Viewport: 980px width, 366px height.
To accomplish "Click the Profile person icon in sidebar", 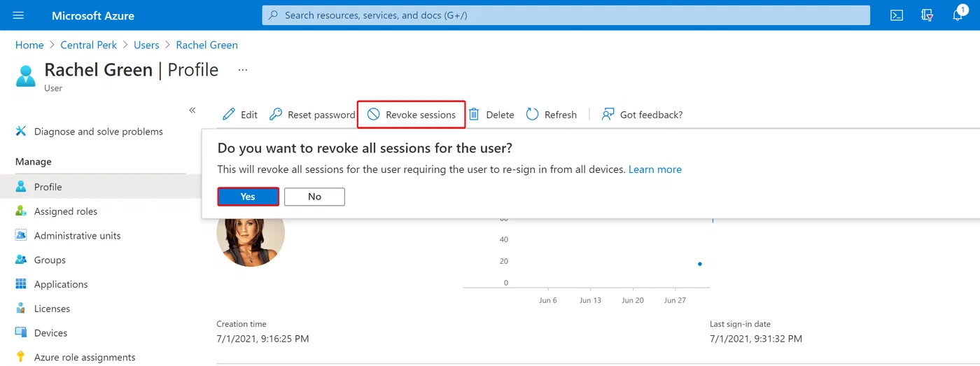I will [21, 187].
